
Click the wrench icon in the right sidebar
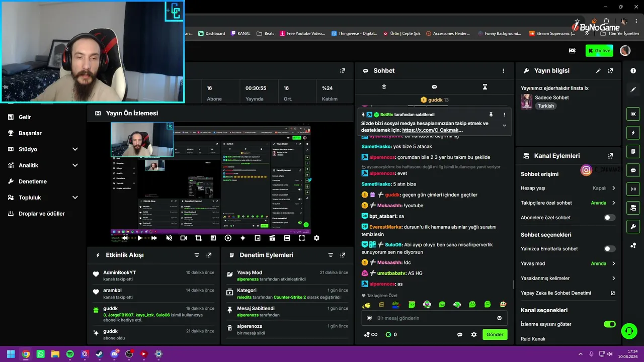point(633,227)
